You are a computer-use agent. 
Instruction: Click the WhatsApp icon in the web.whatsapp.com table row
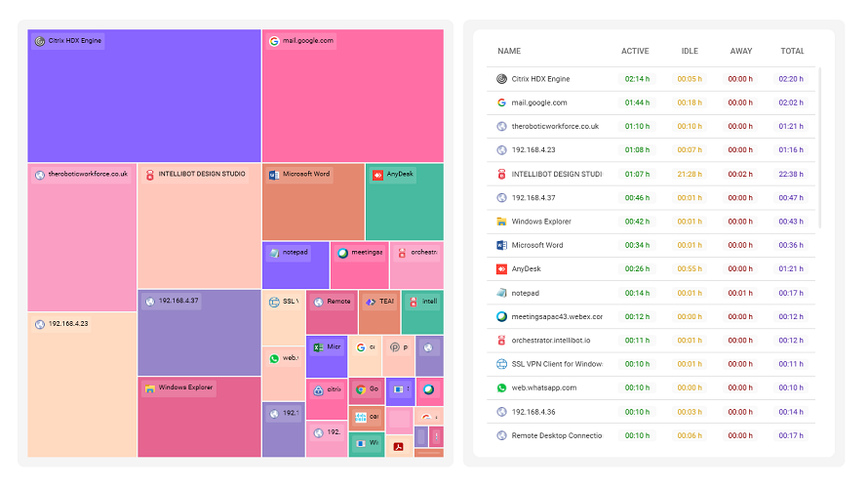click(501, 387)
